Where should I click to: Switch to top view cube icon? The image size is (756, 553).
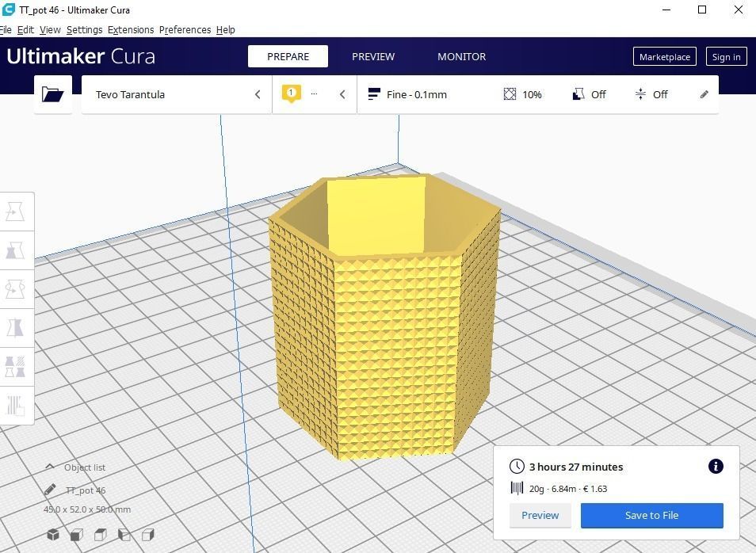point(101,535)
